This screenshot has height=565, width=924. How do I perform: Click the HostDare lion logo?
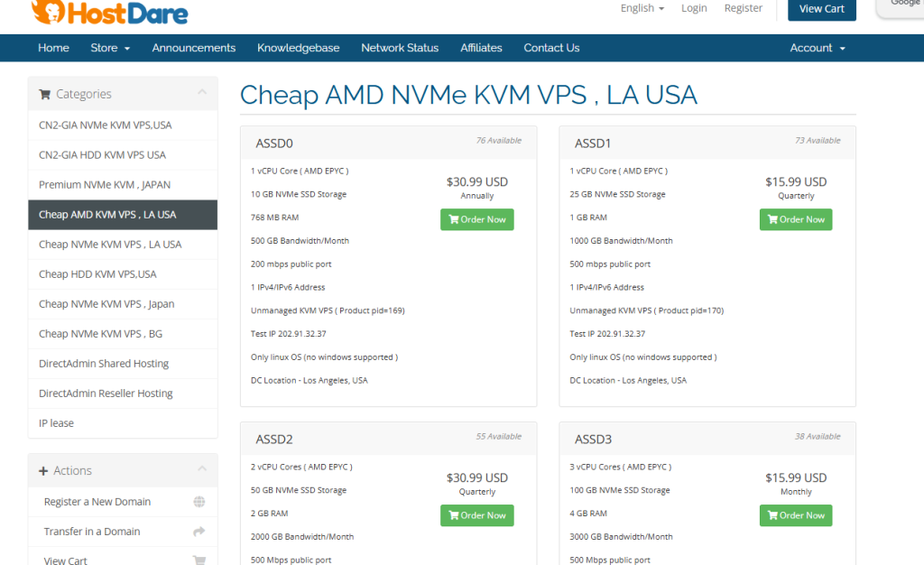point(109,13)
